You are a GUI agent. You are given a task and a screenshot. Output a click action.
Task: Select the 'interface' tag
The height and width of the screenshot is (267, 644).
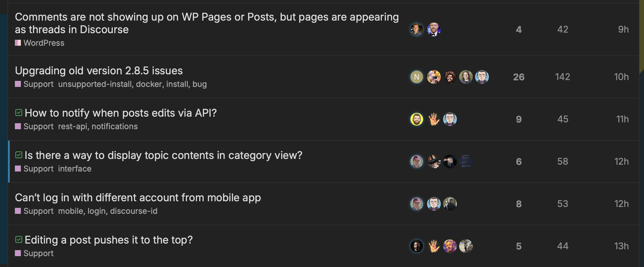[x=75, y=169]
